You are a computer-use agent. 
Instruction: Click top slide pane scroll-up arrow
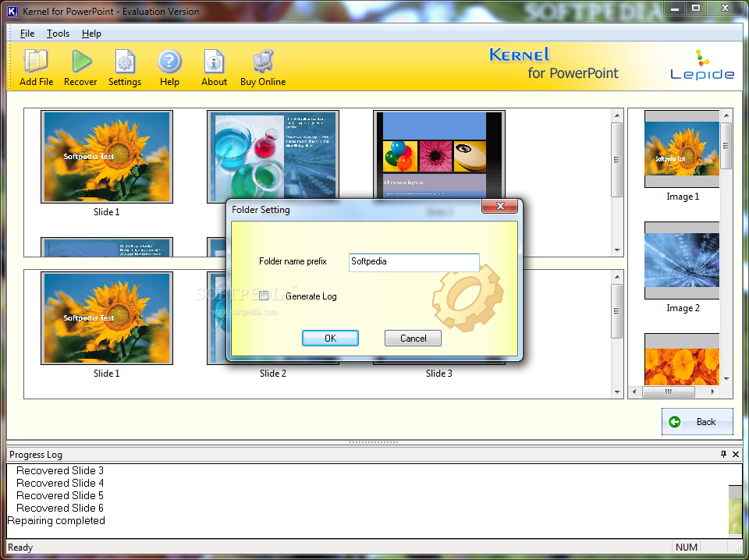(x=616, y=115)
